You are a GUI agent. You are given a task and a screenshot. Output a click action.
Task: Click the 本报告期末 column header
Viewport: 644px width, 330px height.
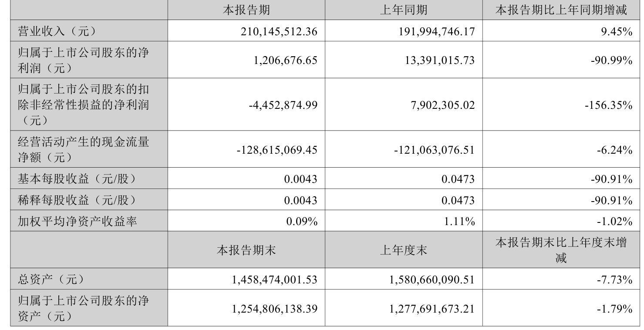(246, 250)
